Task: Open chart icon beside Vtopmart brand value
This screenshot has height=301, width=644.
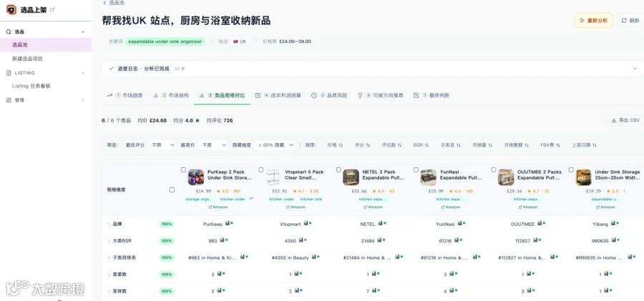Action: (x=305, y=223)
